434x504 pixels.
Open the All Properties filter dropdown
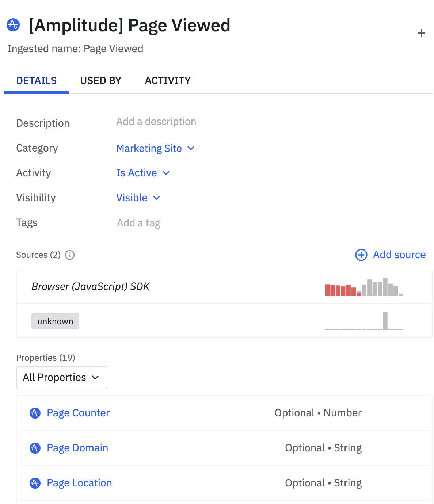coord(61,378)
